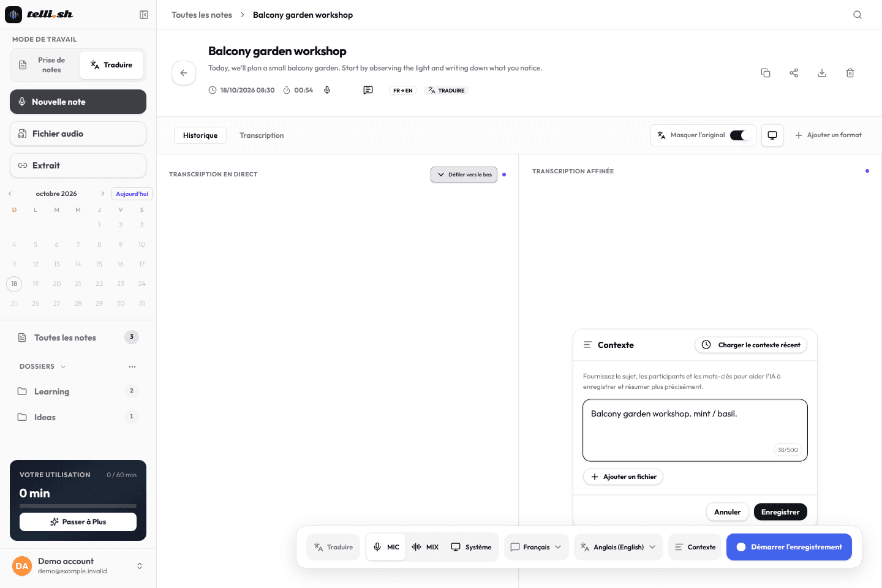Open the comment icon next to the microphone
Screen dimensions: 882x588
click(368, 90)
